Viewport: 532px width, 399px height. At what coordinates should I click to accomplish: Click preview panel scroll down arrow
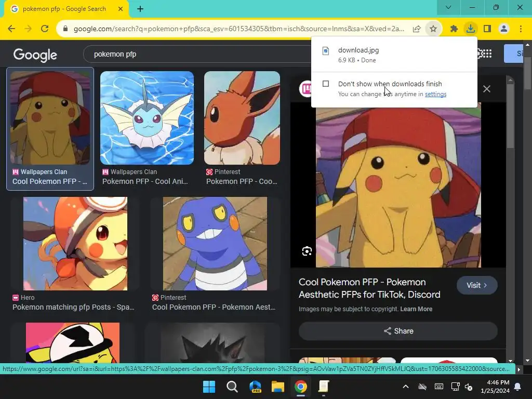[510, 361]
